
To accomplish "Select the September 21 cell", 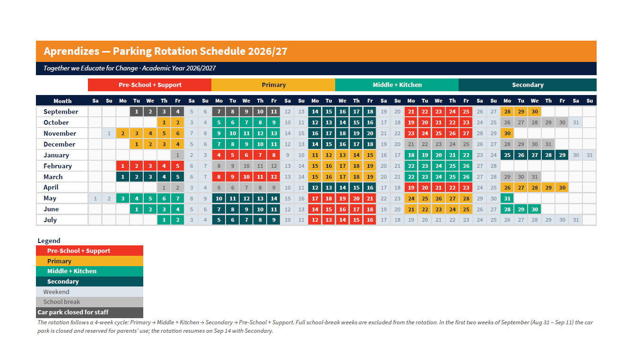I will (411, 112).
